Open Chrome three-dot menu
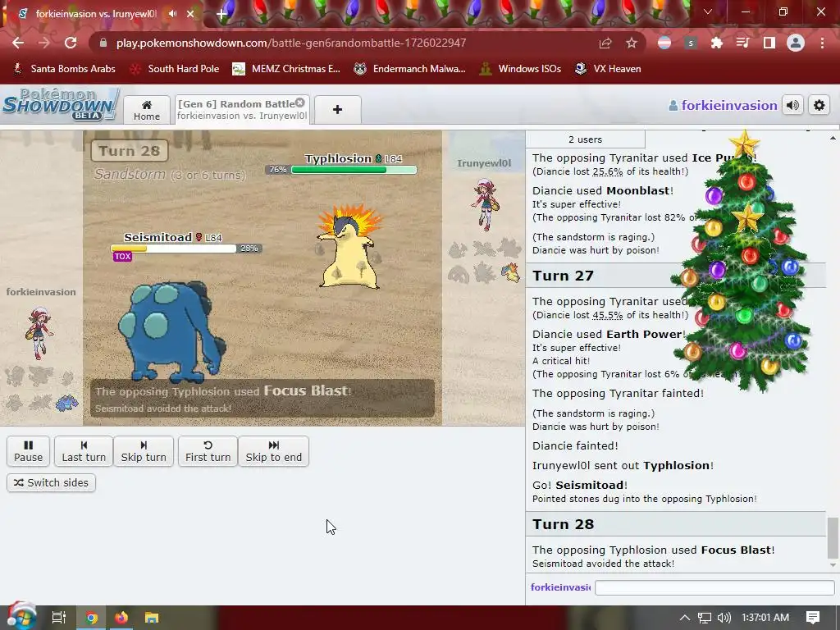 click(822, 43)
